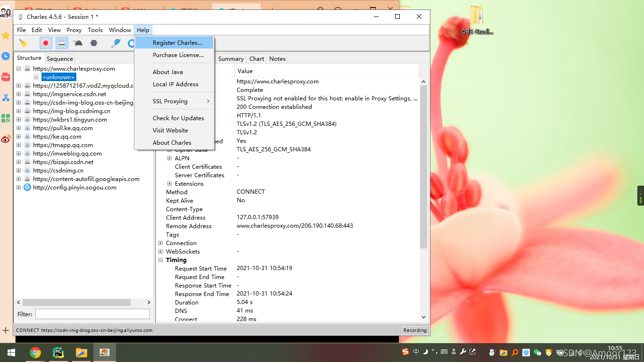Collapse the Timing section
The height and width of the screenshot is (362, 644).
click(161, 260)
